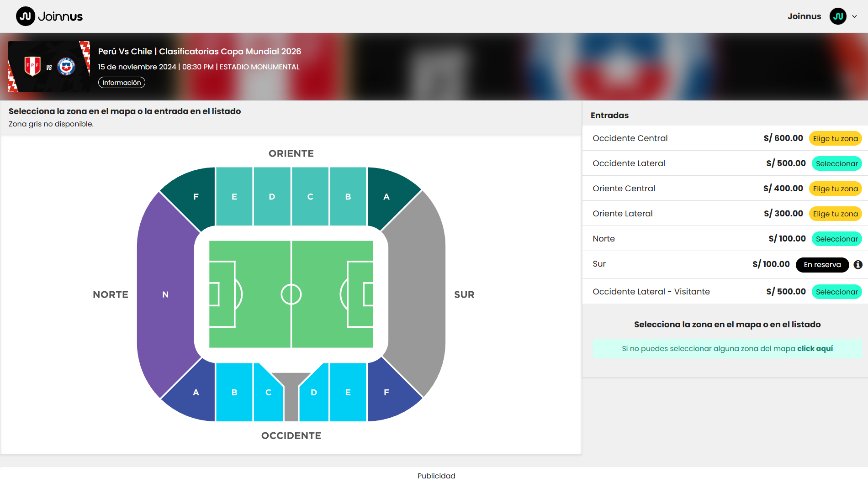
Task: Click the green Joinnus profile avatar
Action: pyautogui.click(x=838, y=16)
